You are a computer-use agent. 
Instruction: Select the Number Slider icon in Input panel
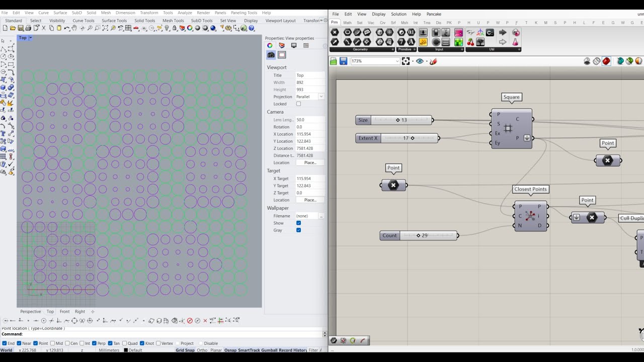click(423, 32)
